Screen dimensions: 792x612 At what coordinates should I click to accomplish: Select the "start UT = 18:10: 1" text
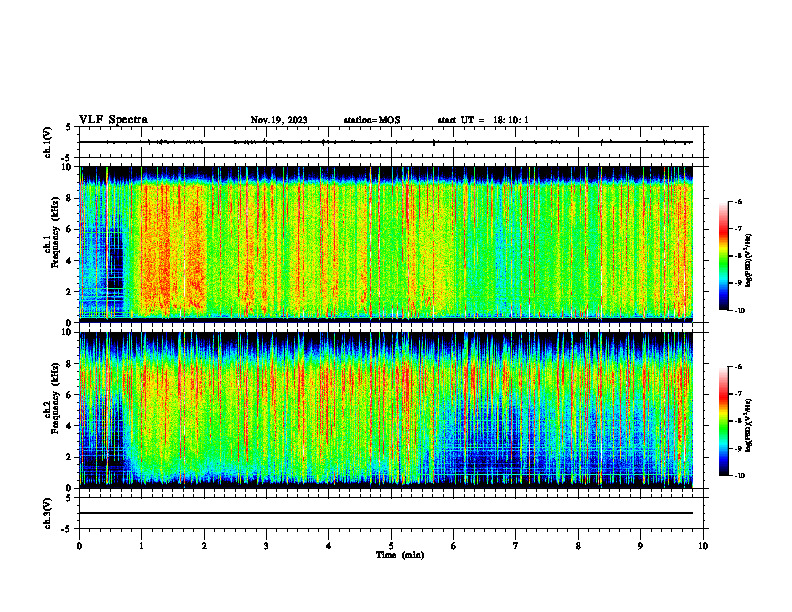(x=483, y=120)
